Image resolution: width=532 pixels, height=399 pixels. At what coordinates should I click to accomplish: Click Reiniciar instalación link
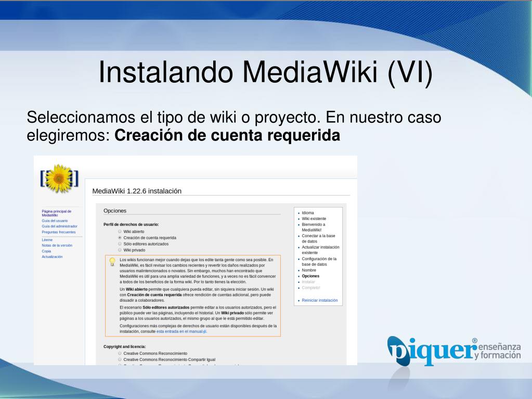pos(320,300)
